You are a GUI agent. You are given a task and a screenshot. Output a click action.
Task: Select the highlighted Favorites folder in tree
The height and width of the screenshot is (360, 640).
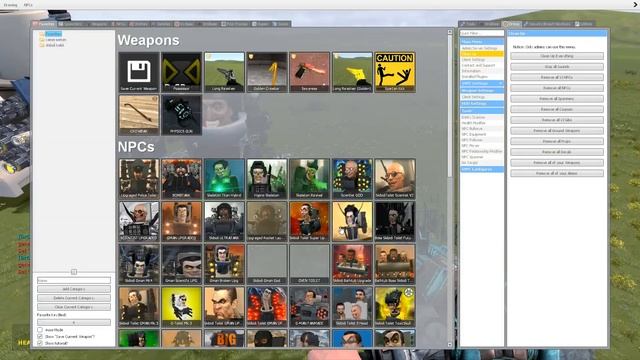tap(53, 34)
